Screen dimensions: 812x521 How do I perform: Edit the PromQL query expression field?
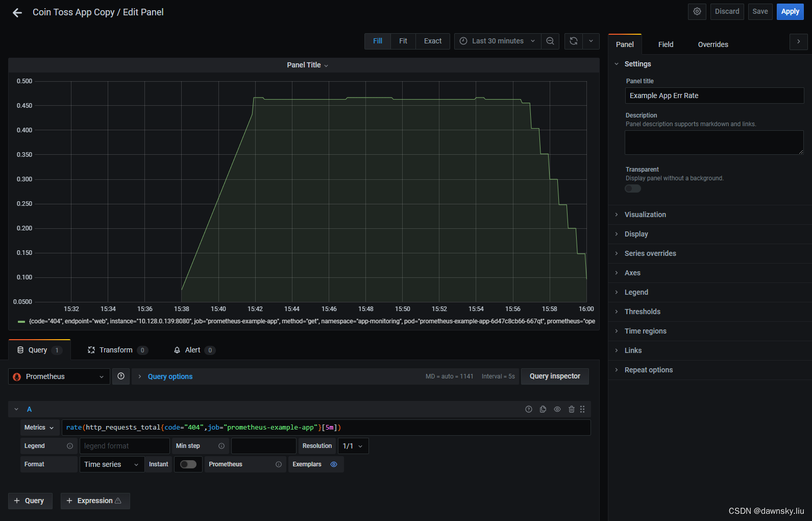coord(326,428)
